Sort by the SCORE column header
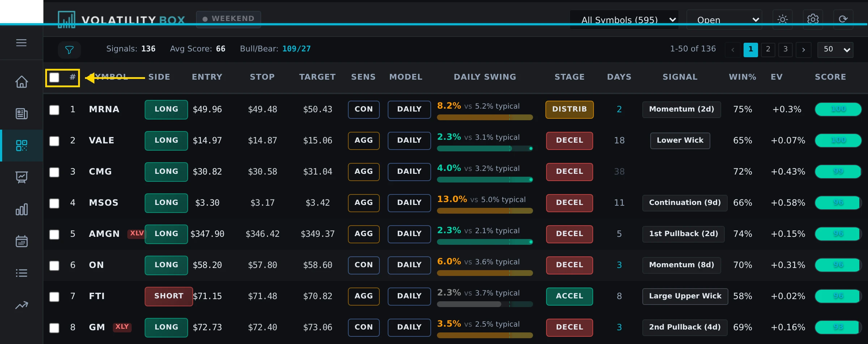This screenshot has width=868, height=344. point(830,77)
